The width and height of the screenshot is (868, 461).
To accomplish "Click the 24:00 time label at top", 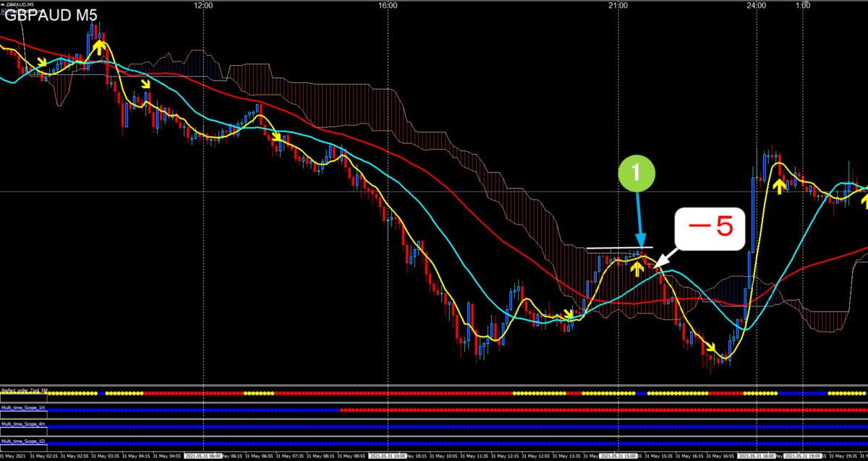I will pos(757,5).
